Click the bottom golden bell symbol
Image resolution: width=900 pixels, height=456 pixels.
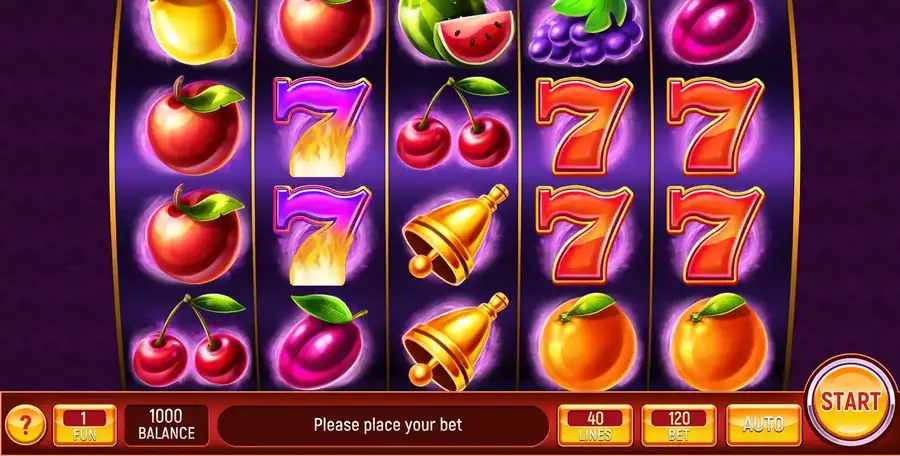click(x=455, y=341)
